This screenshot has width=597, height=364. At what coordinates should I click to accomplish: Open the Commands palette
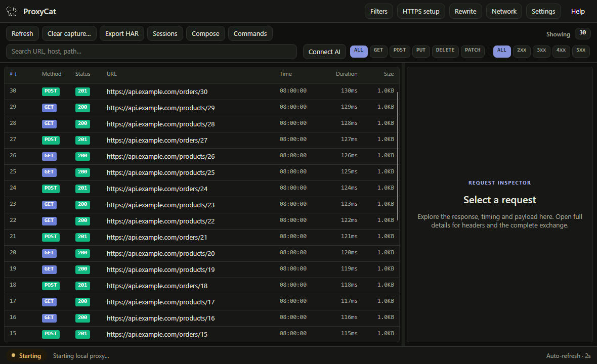(250, 33)
